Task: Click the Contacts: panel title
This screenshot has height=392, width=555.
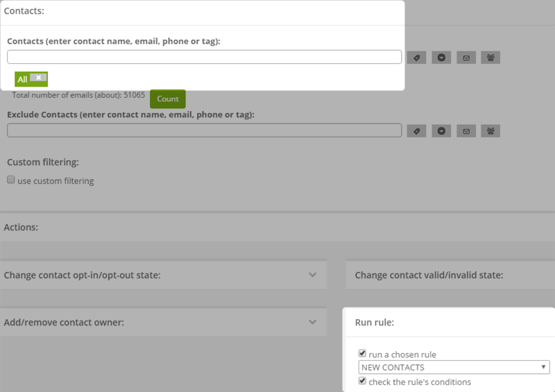Action: click(x=24, y=10)
